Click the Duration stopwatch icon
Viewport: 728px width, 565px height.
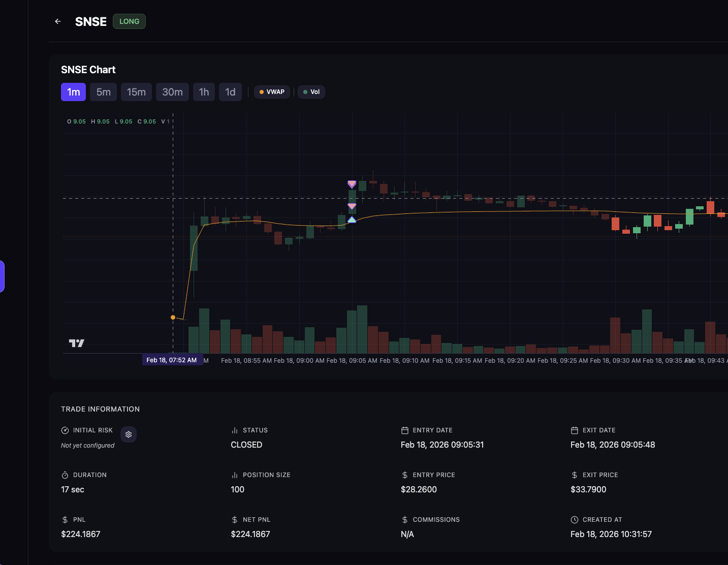coord(65,475)
